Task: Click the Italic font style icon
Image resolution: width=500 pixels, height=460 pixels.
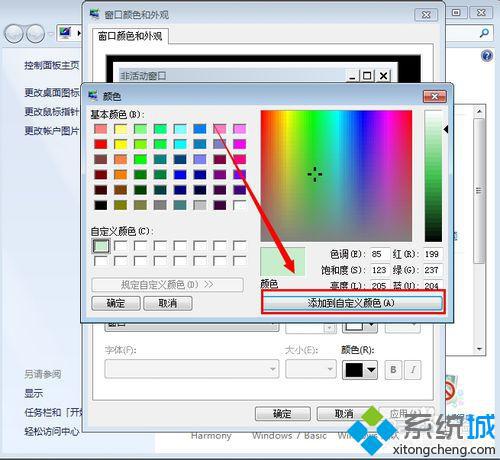Action: pos(413,370)
